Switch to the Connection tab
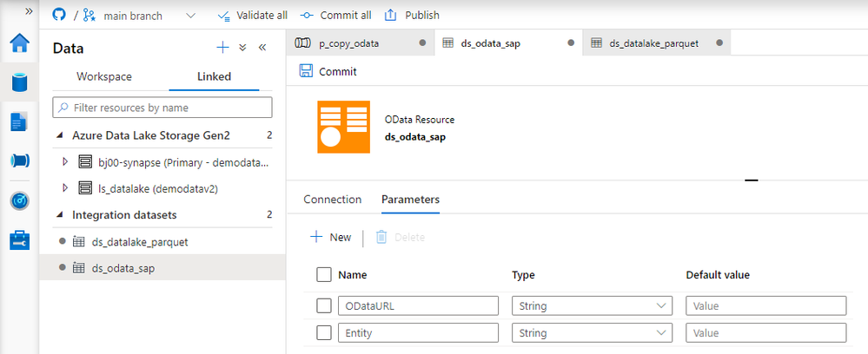Screen dimensions: 868x354 click(x=332, y=200)
